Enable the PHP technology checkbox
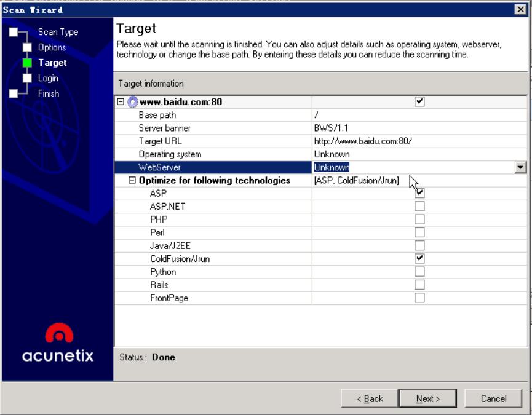The image size is (532, 415). [x=419, y=219]
